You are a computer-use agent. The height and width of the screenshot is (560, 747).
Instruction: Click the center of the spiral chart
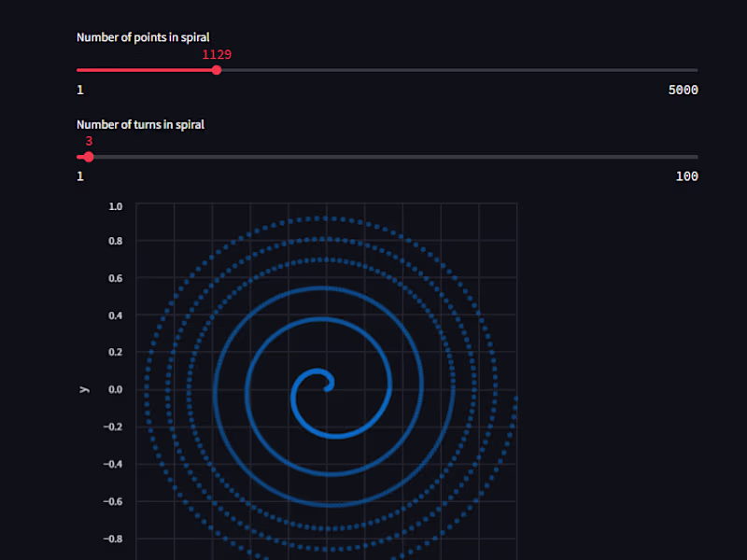(326, 389)
